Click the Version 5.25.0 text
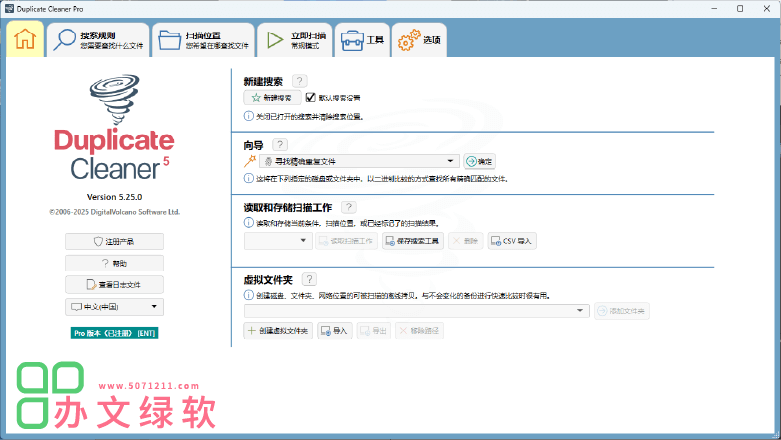 115,197
